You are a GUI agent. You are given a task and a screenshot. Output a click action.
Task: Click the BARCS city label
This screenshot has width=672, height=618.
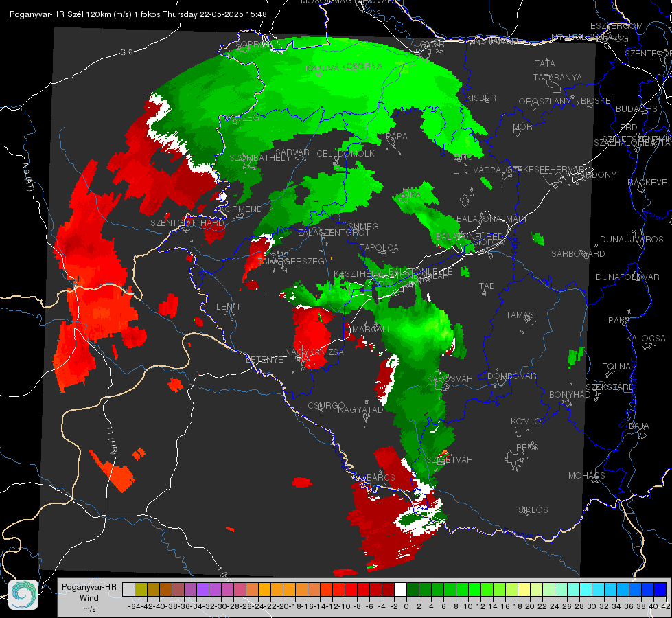381,477
